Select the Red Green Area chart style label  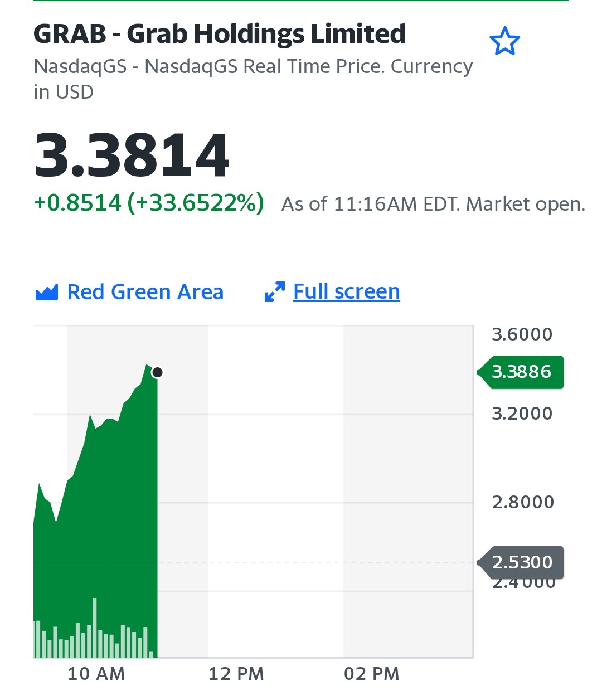[145, 292]
